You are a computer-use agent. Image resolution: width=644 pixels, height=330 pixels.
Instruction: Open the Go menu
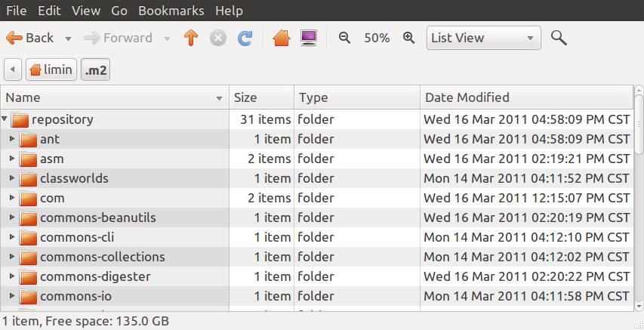point(119,11)
